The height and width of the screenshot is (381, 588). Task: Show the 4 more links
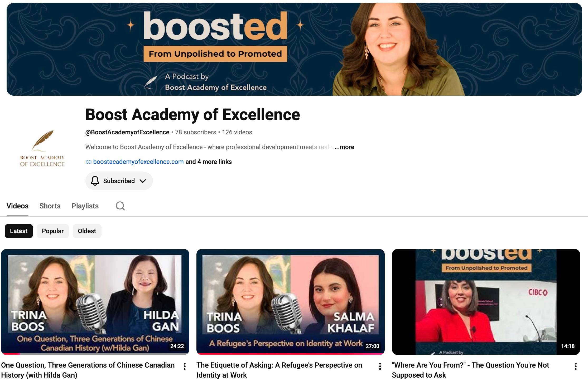tap(209, 162)
